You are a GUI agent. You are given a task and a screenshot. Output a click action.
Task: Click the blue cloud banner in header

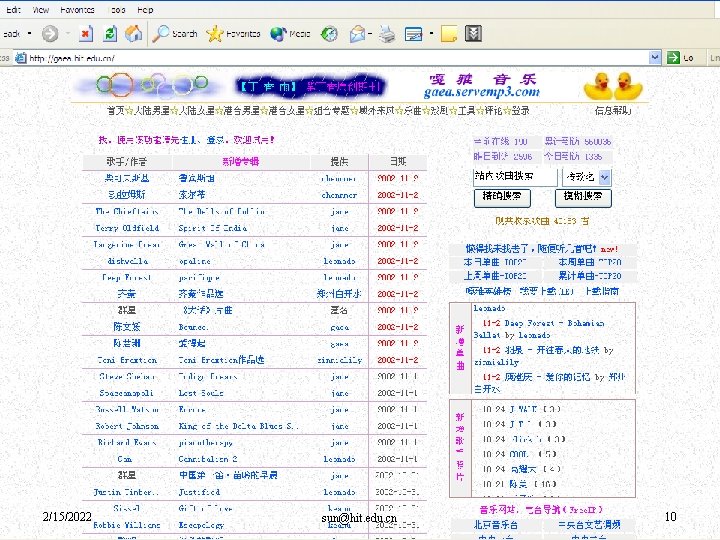tap(311, 86)
